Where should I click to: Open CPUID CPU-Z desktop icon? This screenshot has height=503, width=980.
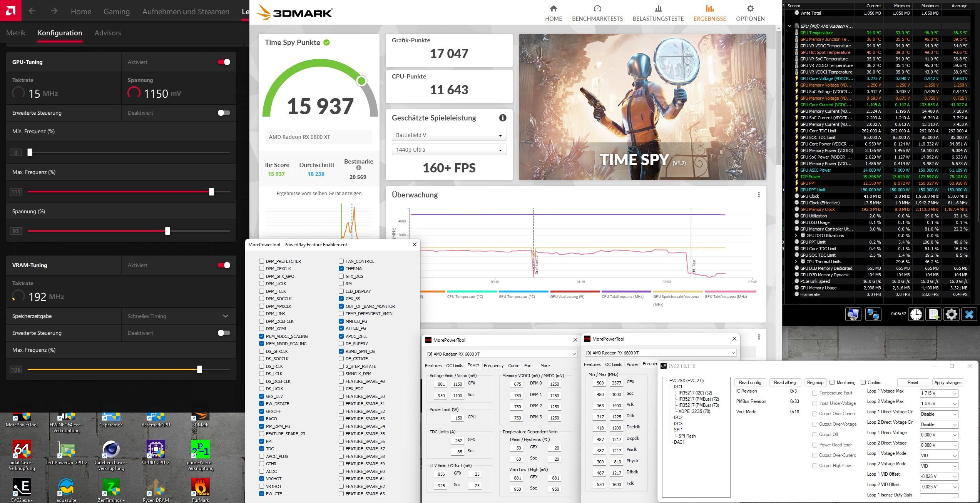pyautogui.click(x=156, y=453)
